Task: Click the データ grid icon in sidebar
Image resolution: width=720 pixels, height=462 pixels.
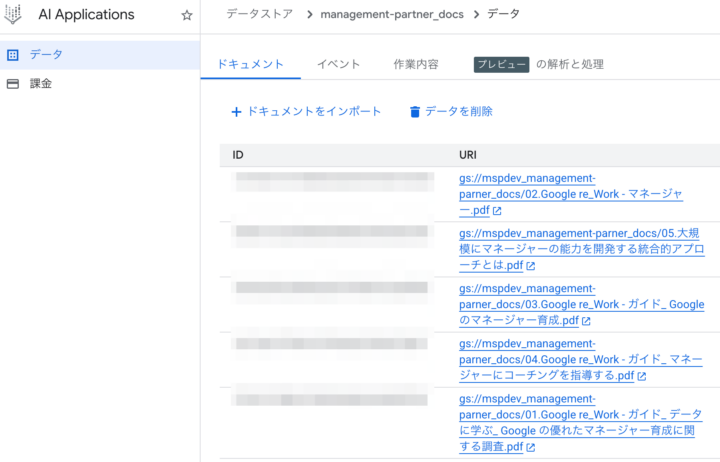Action: pos(13,54)
